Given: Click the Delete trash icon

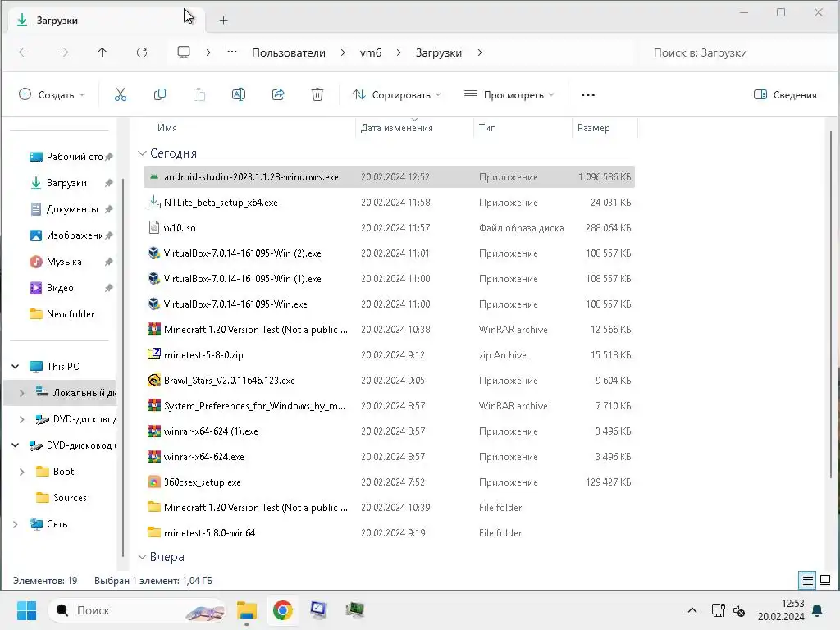Looking at the screenshot, I should (x=317, y=95).
